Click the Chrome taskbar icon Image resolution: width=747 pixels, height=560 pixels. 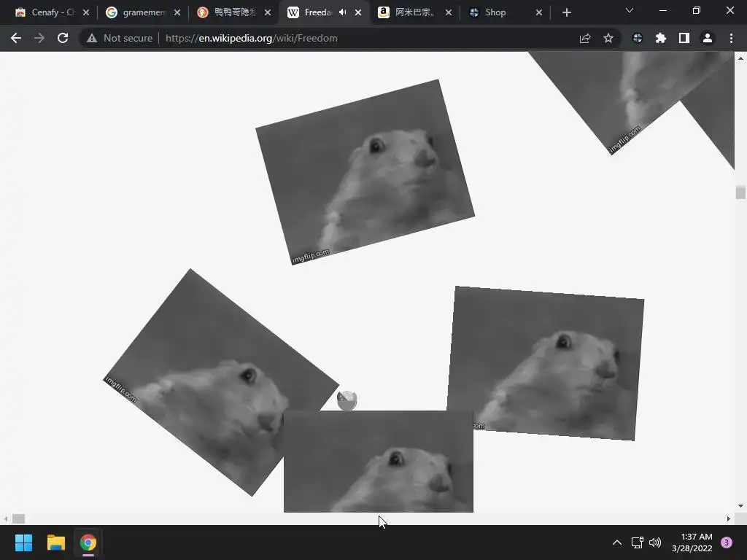pyautogui.click(x=88, y=542)
